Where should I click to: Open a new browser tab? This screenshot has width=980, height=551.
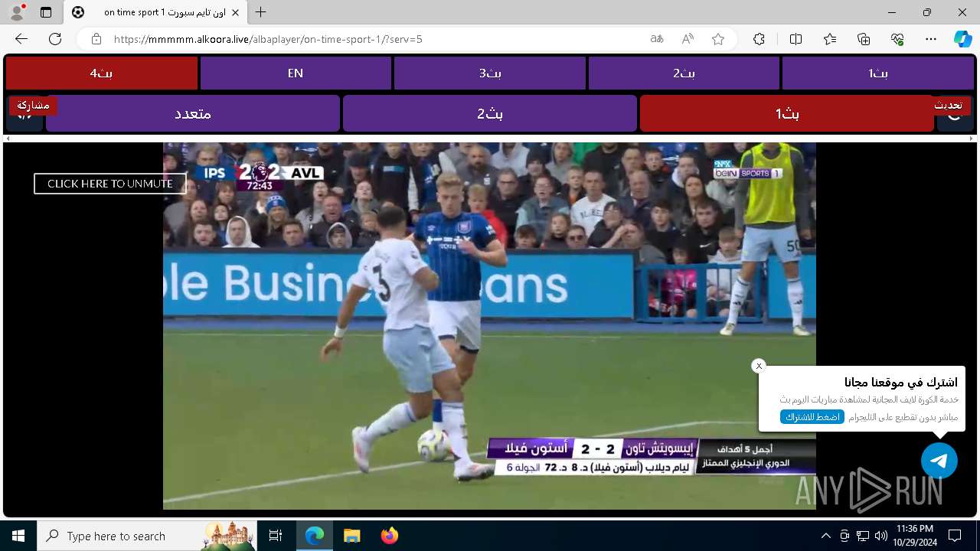point(261,12)
